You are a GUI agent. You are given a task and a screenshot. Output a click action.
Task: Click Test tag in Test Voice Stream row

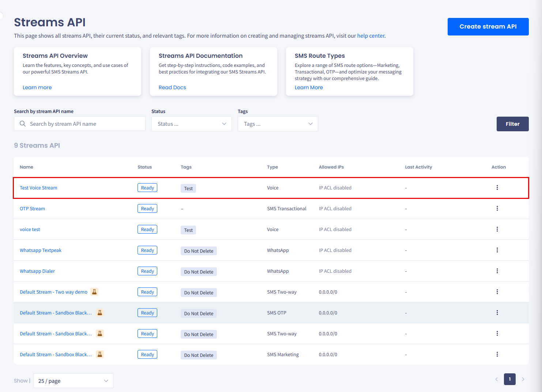pos(188,188)
